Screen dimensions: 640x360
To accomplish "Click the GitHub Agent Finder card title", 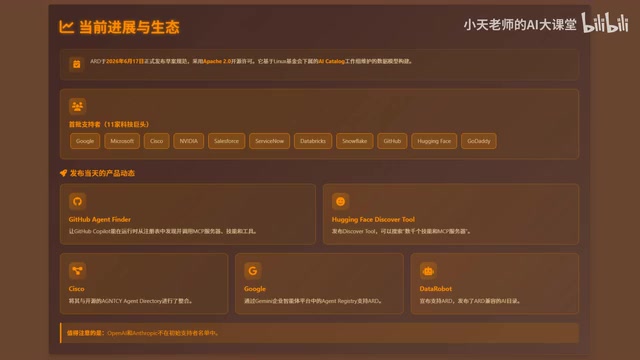I will (x=100, y=219).
